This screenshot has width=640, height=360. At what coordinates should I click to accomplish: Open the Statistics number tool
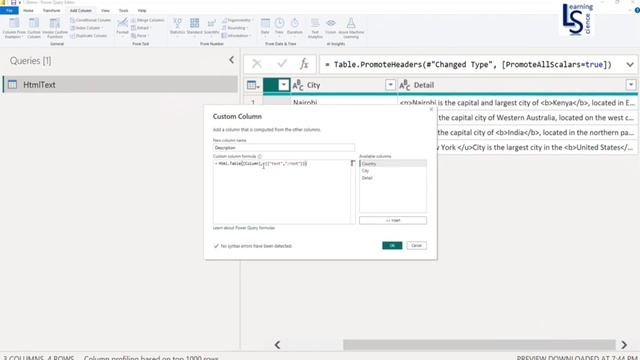[x=177, y=27]
